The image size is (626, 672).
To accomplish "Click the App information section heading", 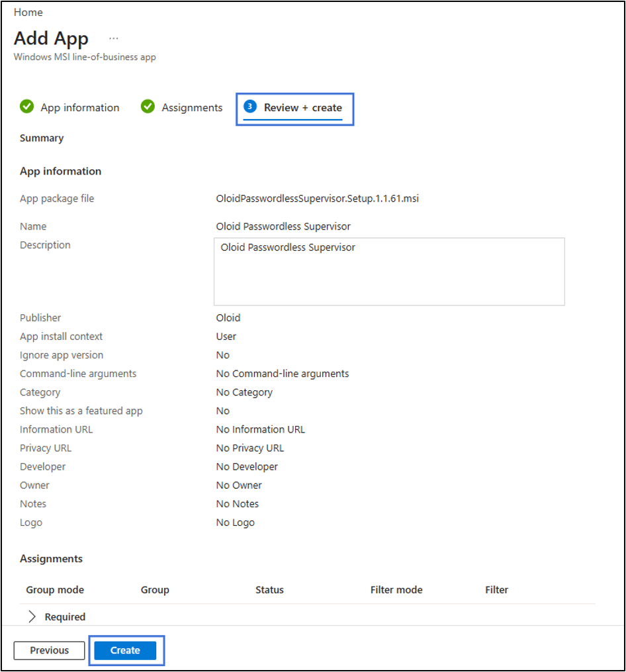I will coord(60,171).
